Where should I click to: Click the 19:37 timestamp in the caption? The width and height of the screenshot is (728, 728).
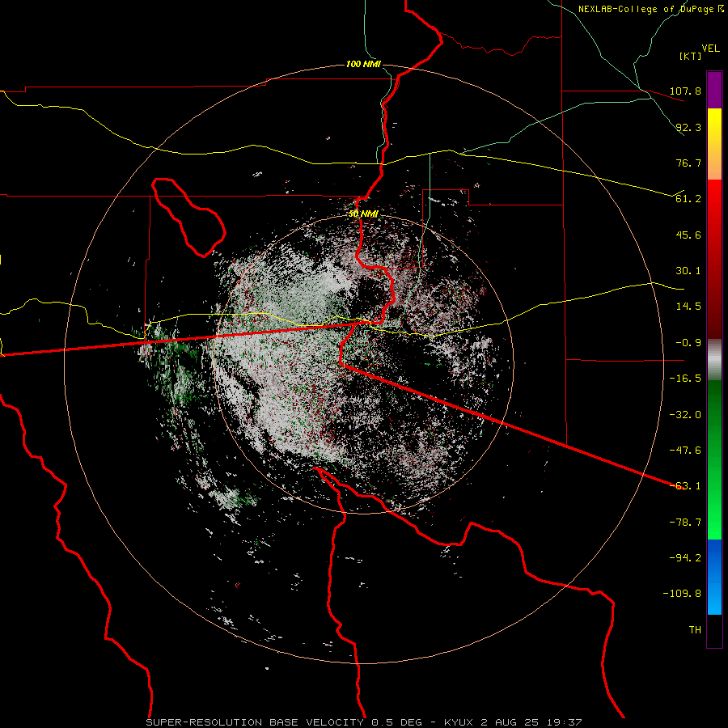point(563,722)
